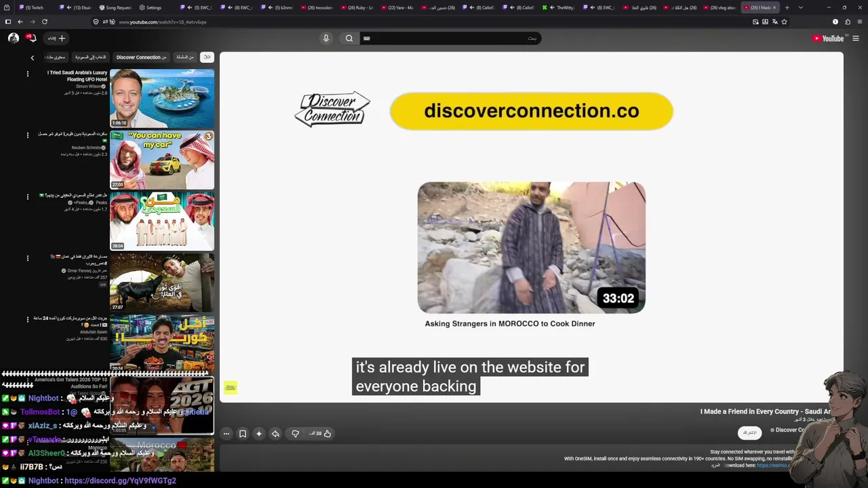Reload the page with refresh icon
Image resolution: width=868 pixels, height=488 pixels.
45,22
